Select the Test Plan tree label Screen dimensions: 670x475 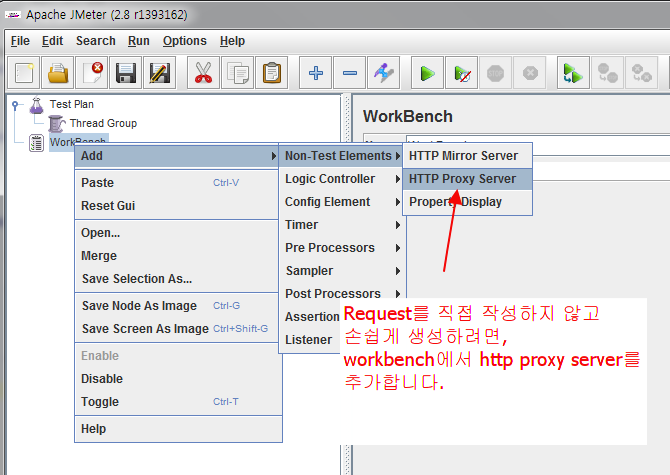pos(71,105)
